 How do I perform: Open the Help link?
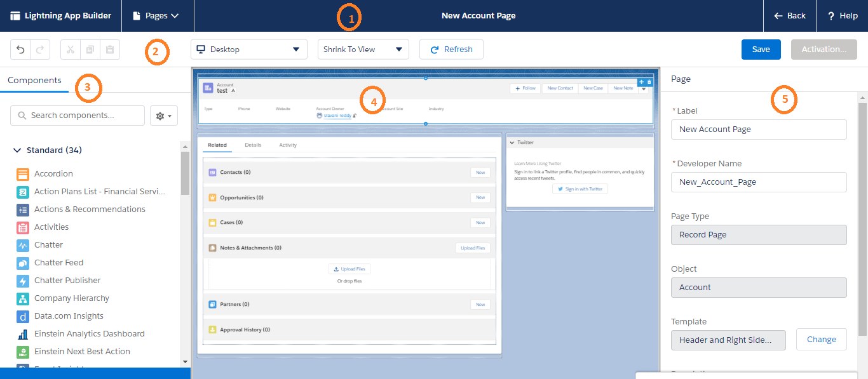[x=843, y=16]
